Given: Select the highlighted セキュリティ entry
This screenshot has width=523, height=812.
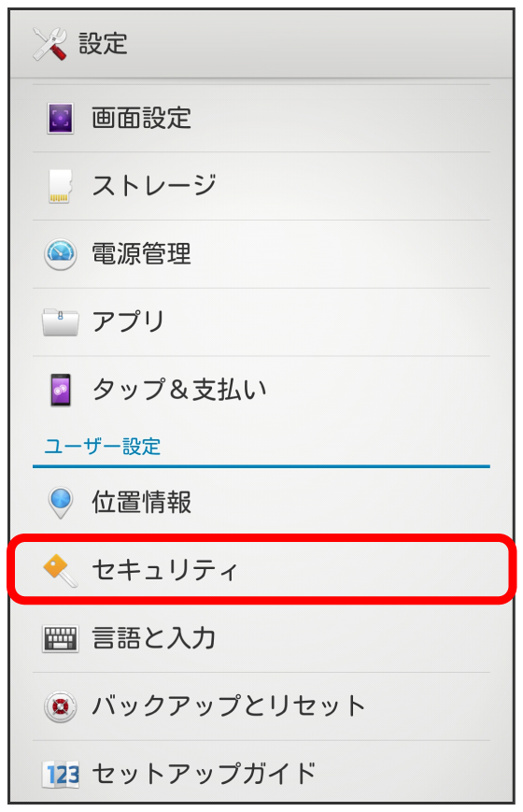Looking at the screenshot, I should (x=261, y=570).
